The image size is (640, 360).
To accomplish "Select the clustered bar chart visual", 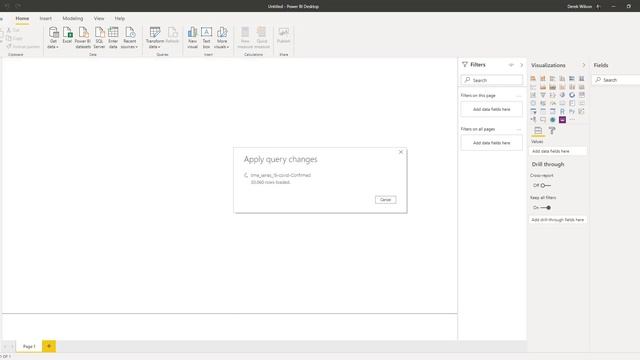I will pos(553,78).
